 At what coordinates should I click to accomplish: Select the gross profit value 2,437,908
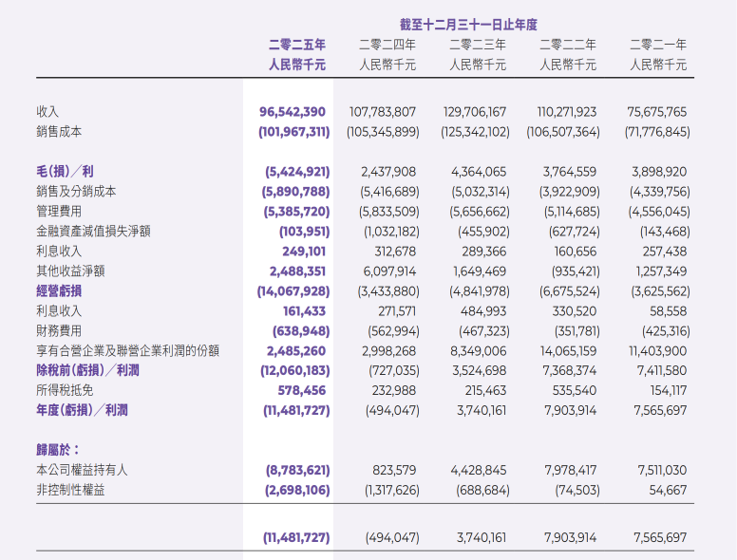coord(388,172)
